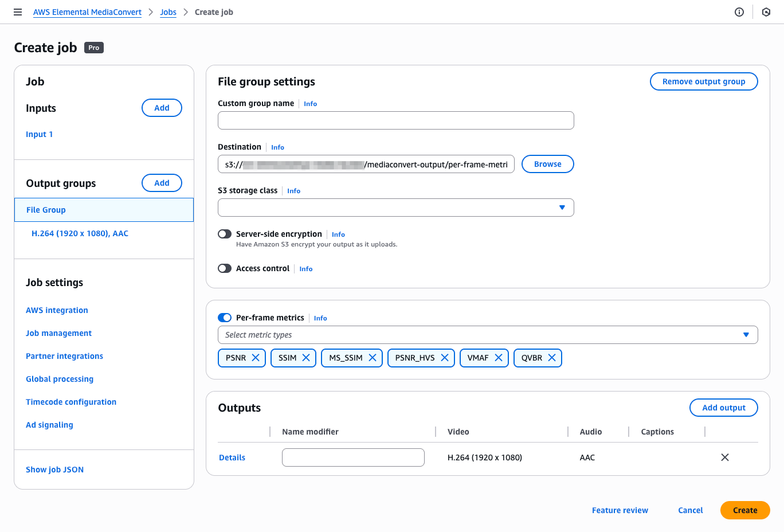Open Job management settings
The width and height of the screenshot is (784, 532).
[x=58, y=333]
